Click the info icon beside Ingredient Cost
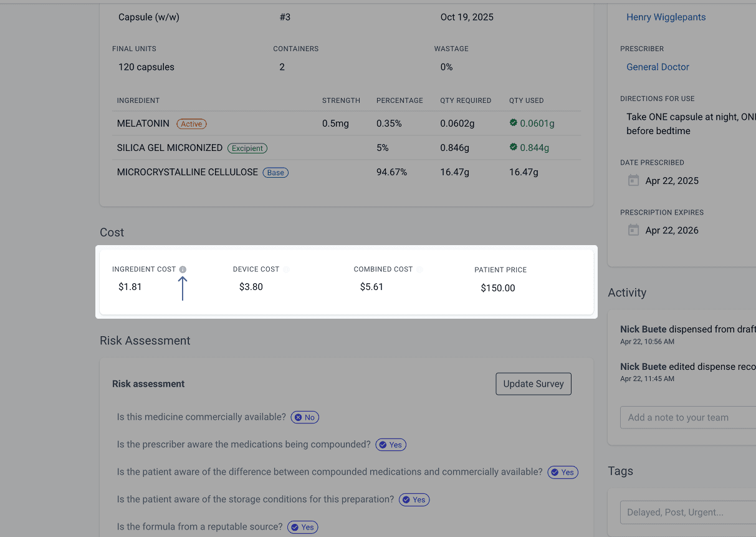 click(x=183, y=269)
